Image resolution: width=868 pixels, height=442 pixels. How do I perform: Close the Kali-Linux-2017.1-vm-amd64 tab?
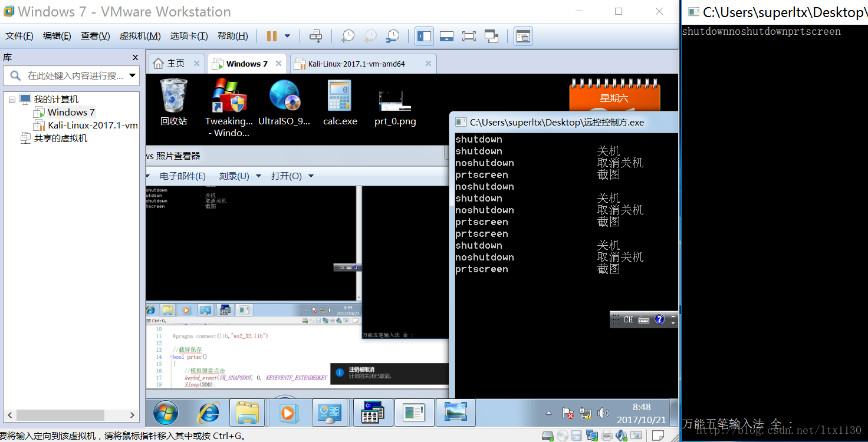tap(429, 64)
